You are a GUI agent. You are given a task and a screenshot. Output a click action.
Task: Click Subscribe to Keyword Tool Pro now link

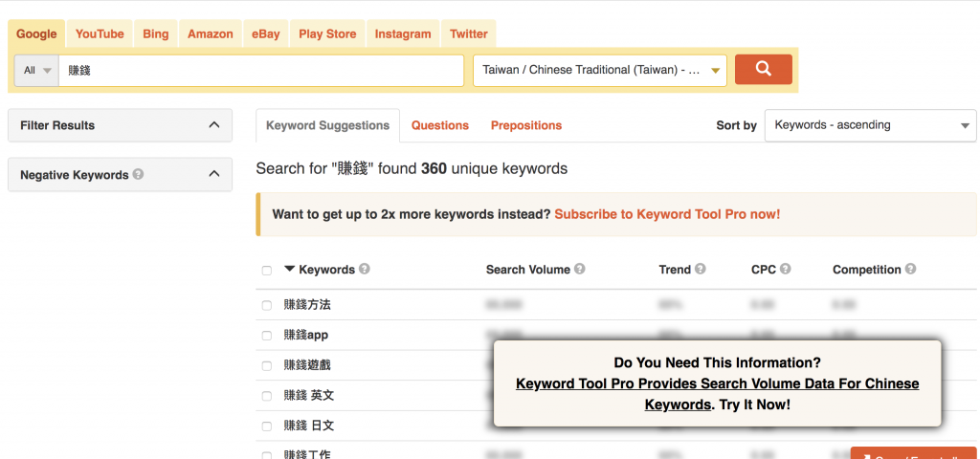667,214
